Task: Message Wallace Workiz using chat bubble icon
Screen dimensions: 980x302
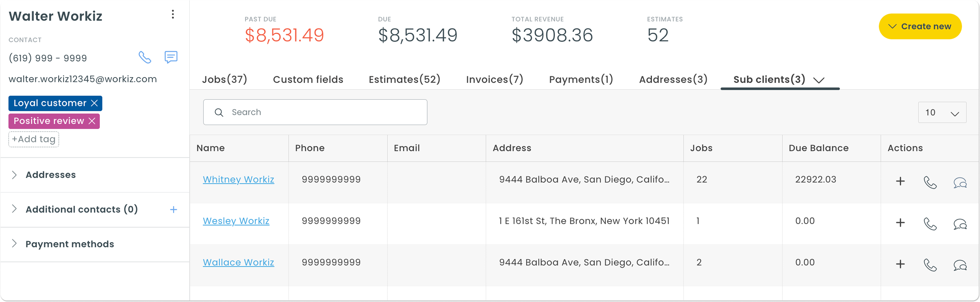Action: pos(960,265)
